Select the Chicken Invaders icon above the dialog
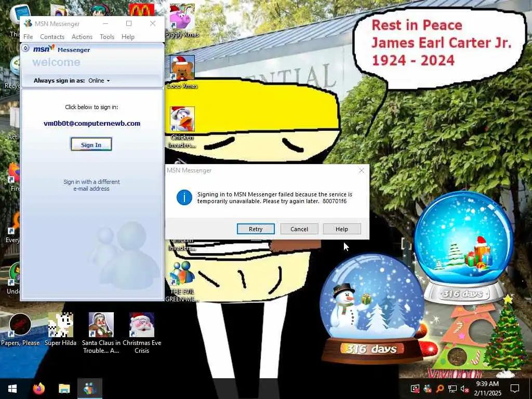Screen dimensions: 532x399 click(x=182, y=127)
